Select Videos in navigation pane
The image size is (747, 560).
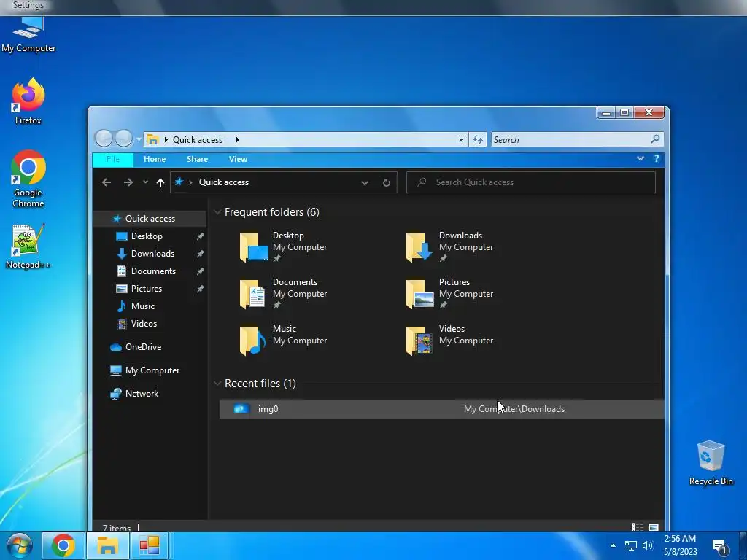click(x=144, y=324)
